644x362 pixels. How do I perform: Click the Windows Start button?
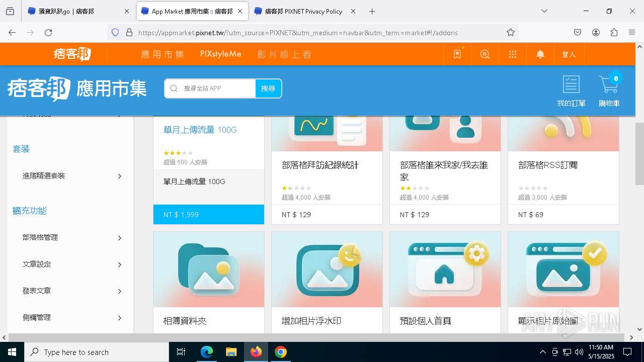pyautogui.click(x=12, y=352)
